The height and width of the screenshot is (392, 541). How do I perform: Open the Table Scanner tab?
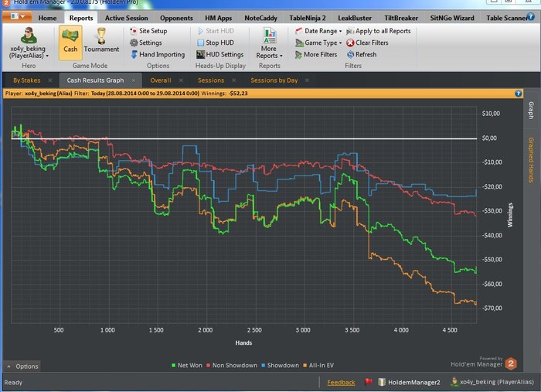tap(505, 18)
